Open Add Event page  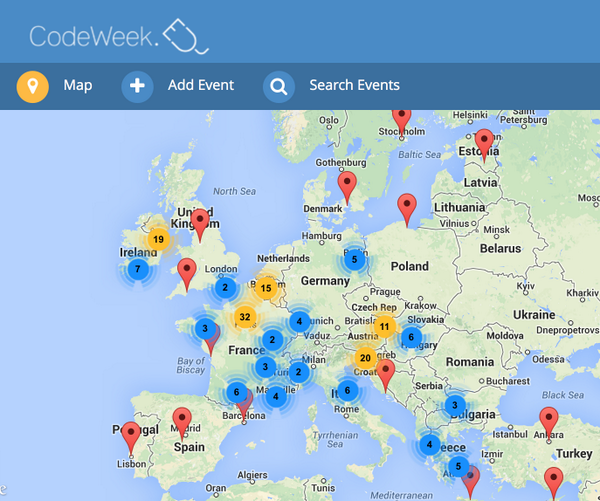tap(201, 85)
